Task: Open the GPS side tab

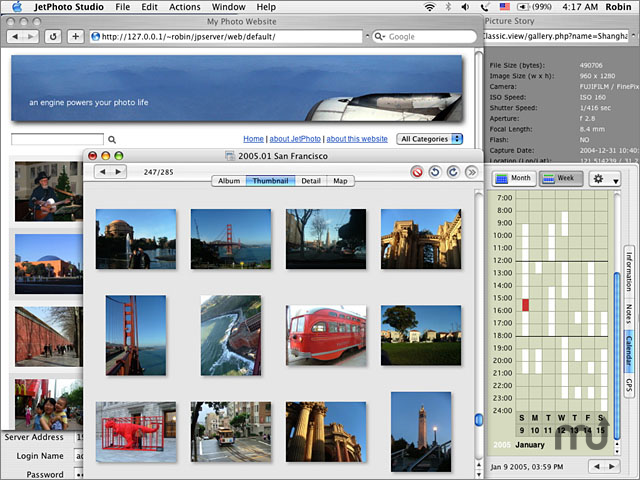Action: coord(629,385)
